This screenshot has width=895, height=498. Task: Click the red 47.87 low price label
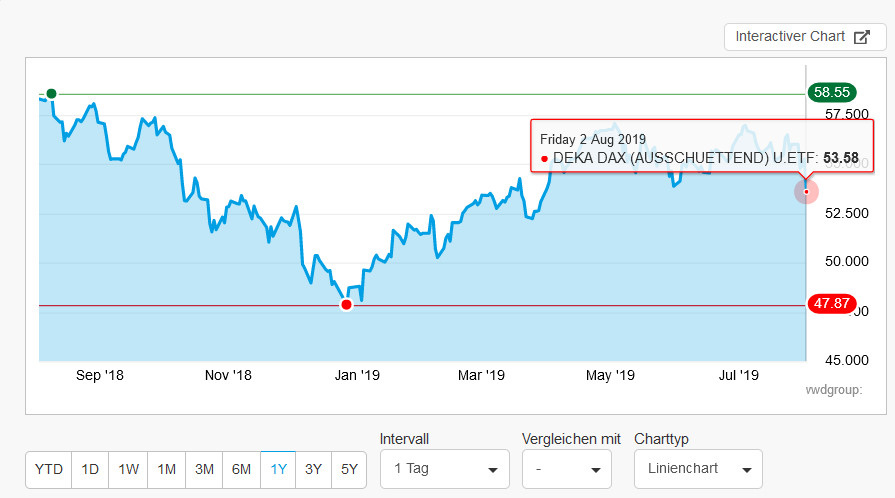831,305
